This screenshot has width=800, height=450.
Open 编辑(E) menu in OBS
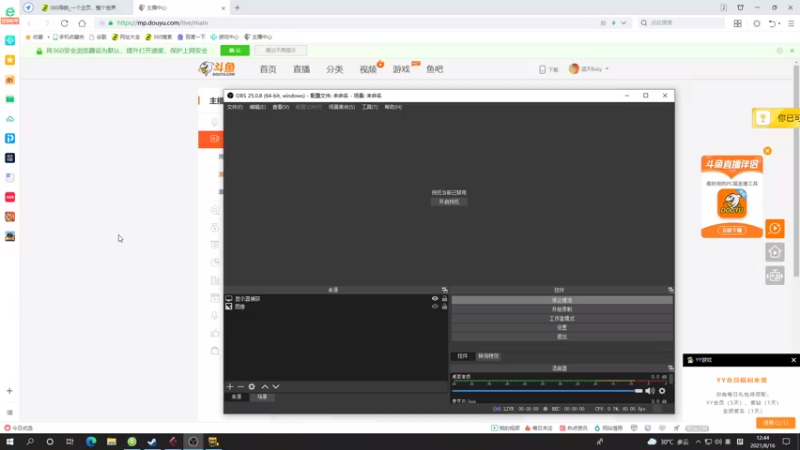tap(258, 107)
